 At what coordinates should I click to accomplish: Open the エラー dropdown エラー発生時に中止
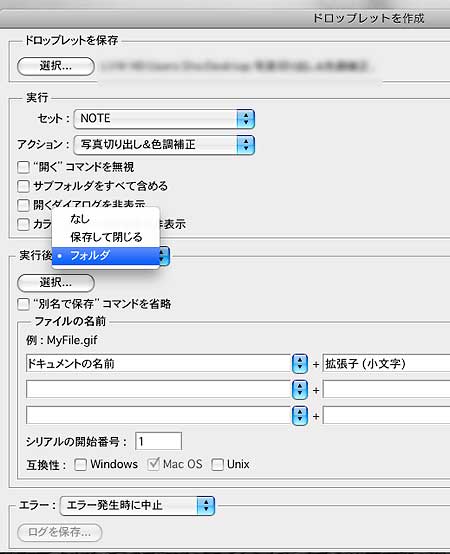coord(137,506)
